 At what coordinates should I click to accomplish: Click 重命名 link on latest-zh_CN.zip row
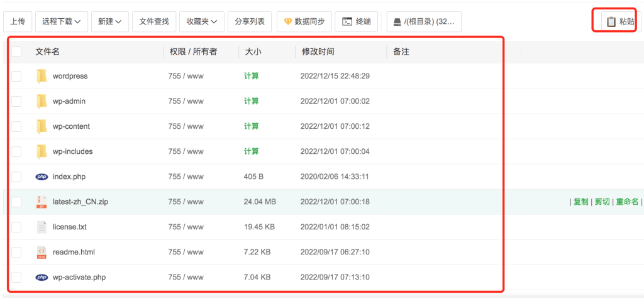click(x=628, y=202)
